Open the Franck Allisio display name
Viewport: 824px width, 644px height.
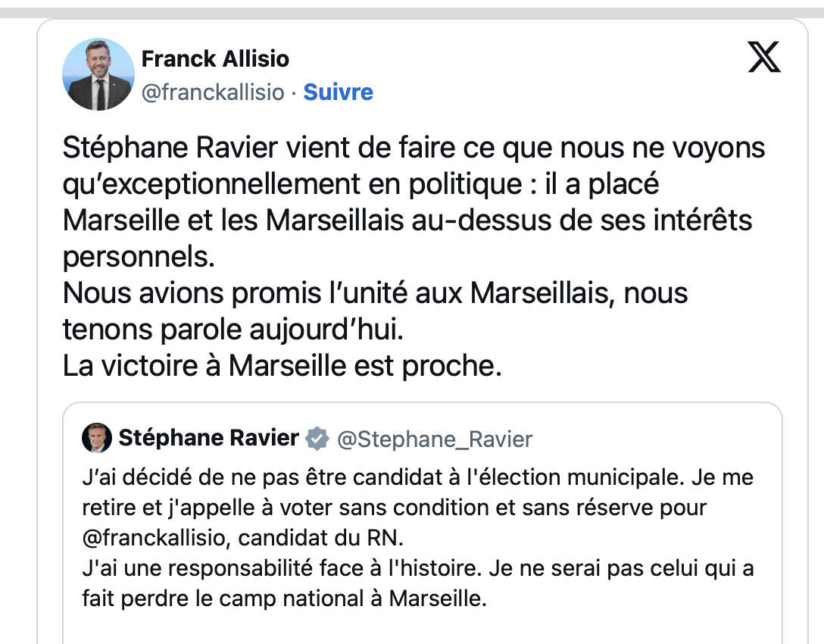[215, 58]
